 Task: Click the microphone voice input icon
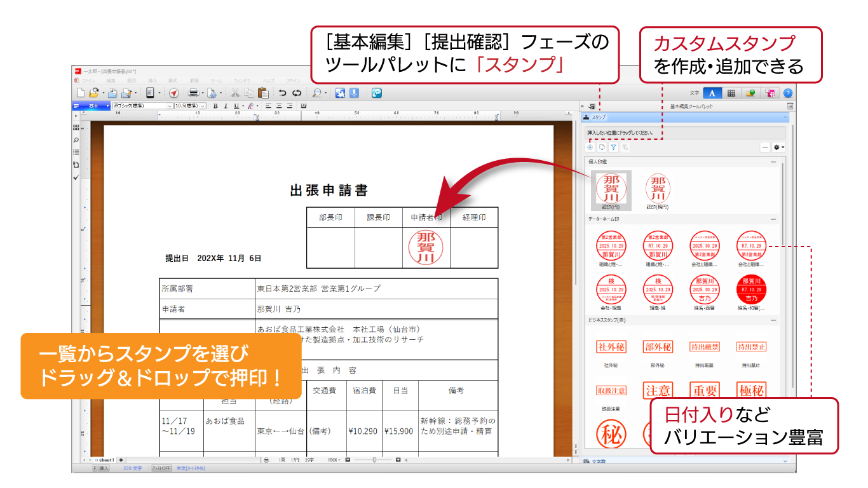(x=354, y=93)
